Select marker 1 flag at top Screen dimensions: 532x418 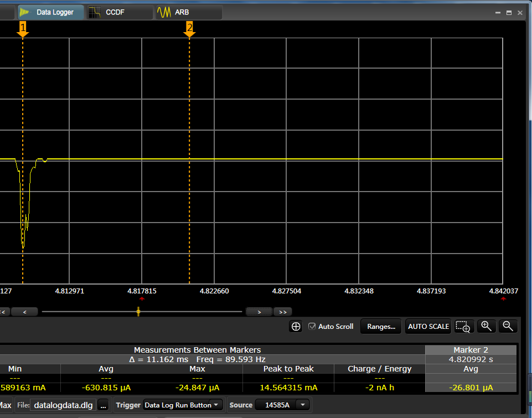pyautogui.click(x=23, y=29)
